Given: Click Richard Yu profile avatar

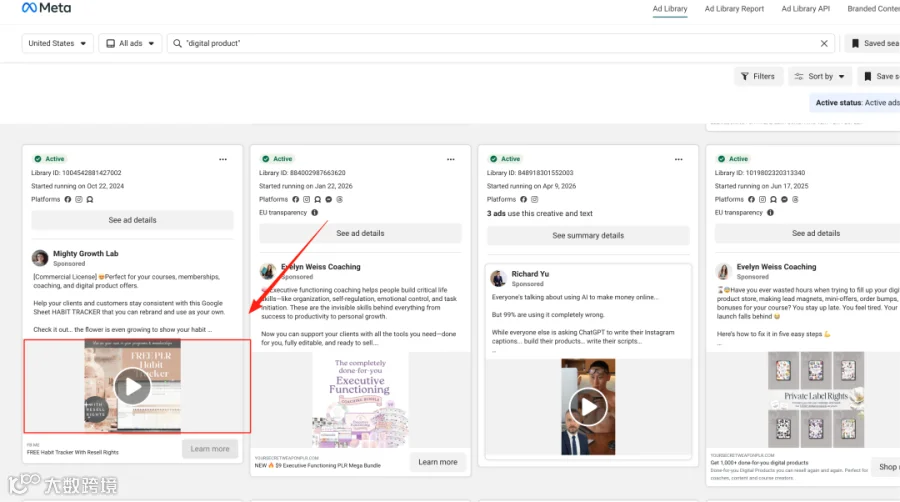Looking at the screenshot, I should click(x=498, y=279).
